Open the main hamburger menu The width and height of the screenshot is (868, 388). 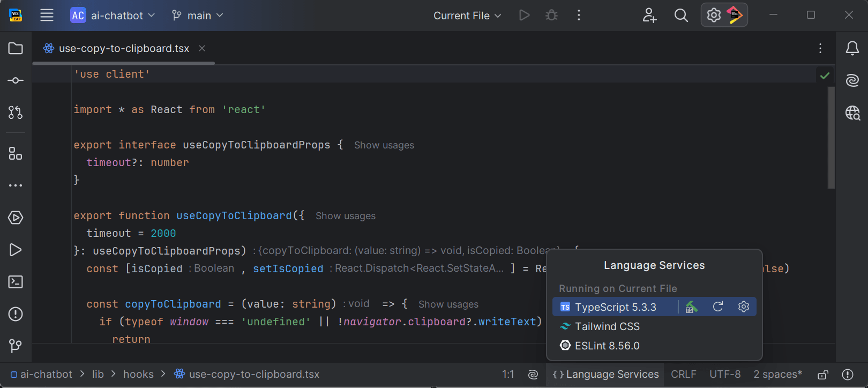(47, 16)
